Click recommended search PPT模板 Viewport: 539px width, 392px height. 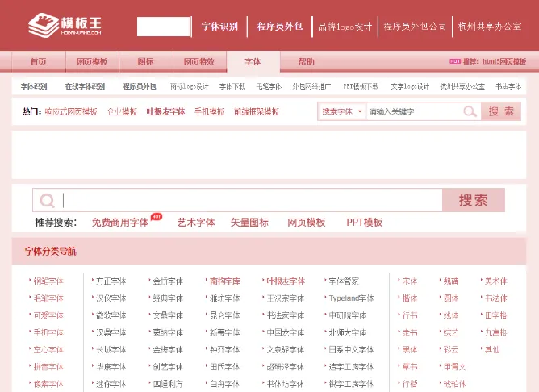click(x=365, y=223)
